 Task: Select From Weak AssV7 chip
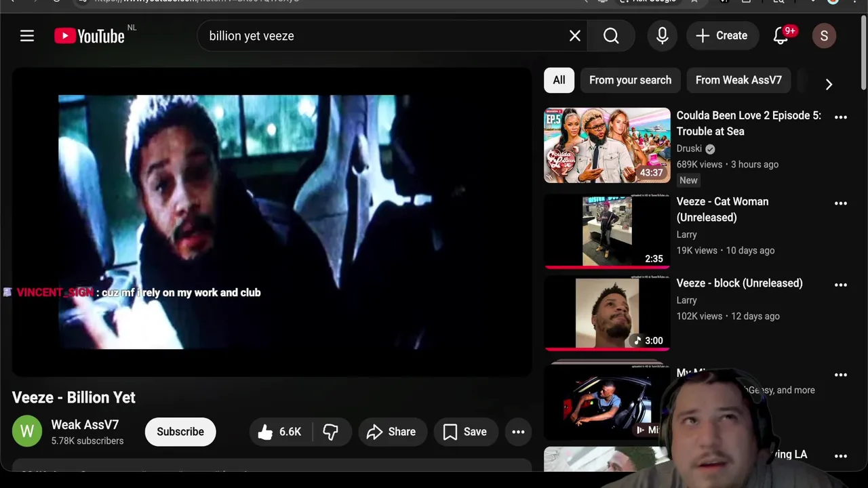click(x=738, y=80)
